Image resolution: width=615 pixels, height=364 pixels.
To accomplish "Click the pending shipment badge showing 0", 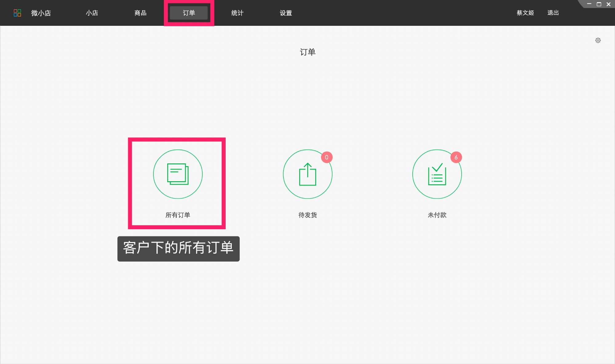I will [327, 157].
